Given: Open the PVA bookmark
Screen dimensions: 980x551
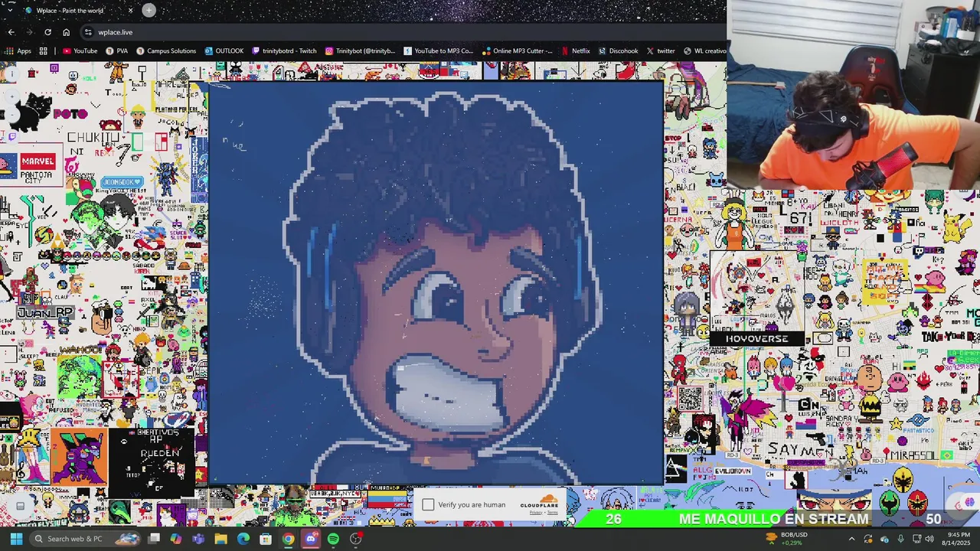Looking at the screenshot, I should [116, 51].
